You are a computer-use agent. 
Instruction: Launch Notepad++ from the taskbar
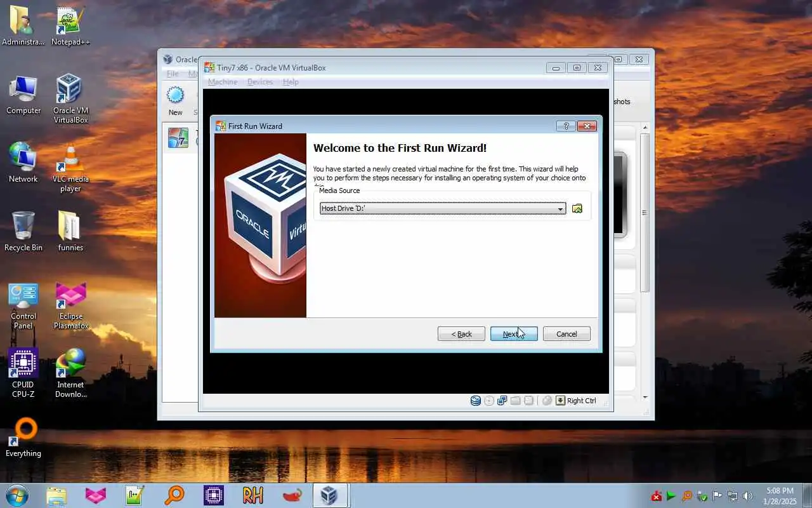tap(135, 495)
